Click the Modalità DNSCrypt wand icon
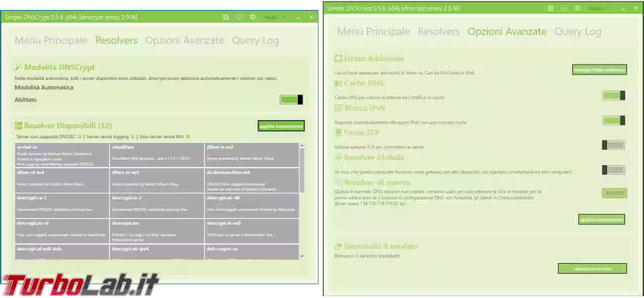Viewport: 644px width, 298px height. click(18, 67)
